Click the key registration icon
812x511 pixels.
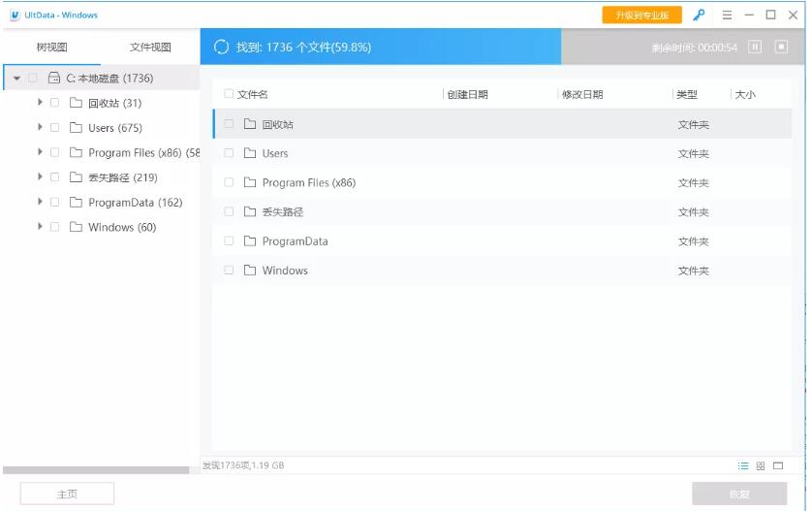(699, 15)
